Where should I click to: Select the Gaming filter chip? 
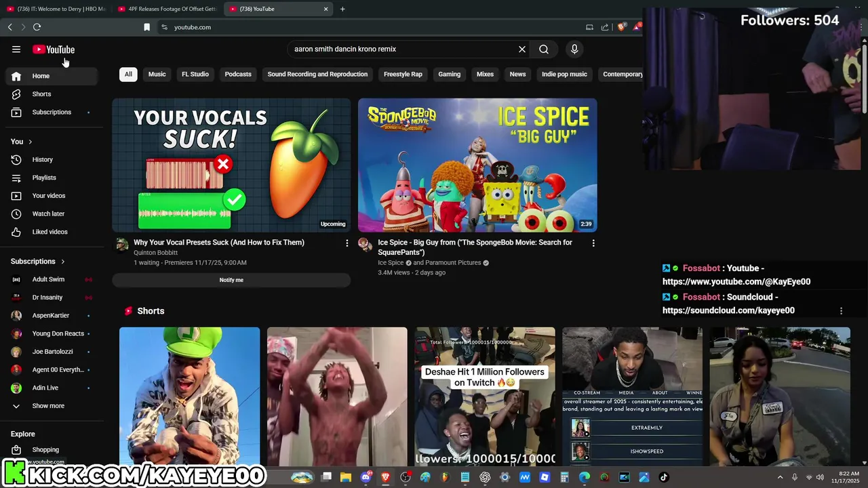449,74
